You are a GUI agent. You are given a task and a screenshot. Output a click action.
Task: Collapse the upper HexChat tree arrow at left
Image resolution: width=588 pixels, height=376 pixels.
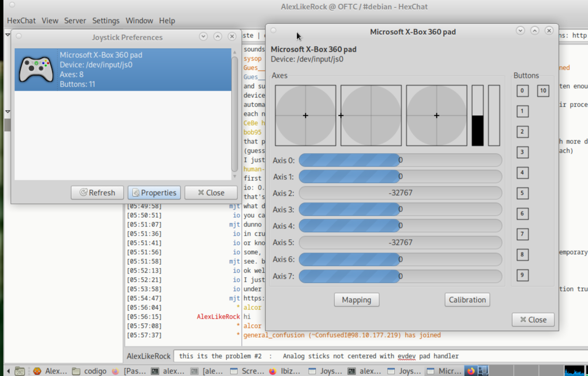(8, 35)
